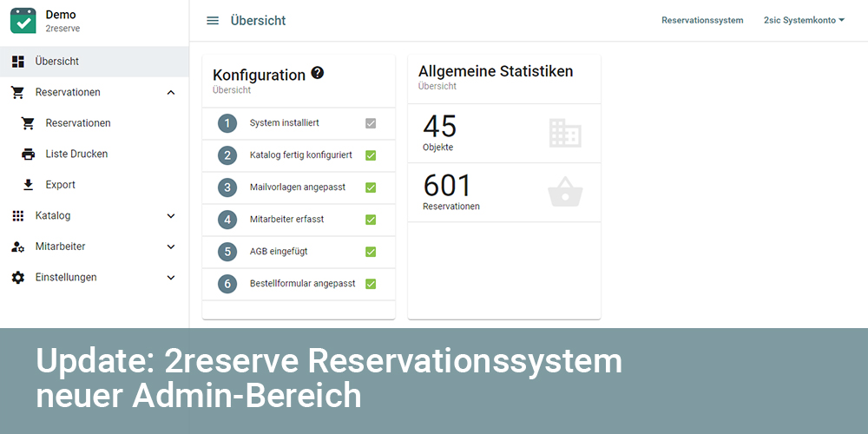Click the Bestellformular angepasst step label

[303, 284]
